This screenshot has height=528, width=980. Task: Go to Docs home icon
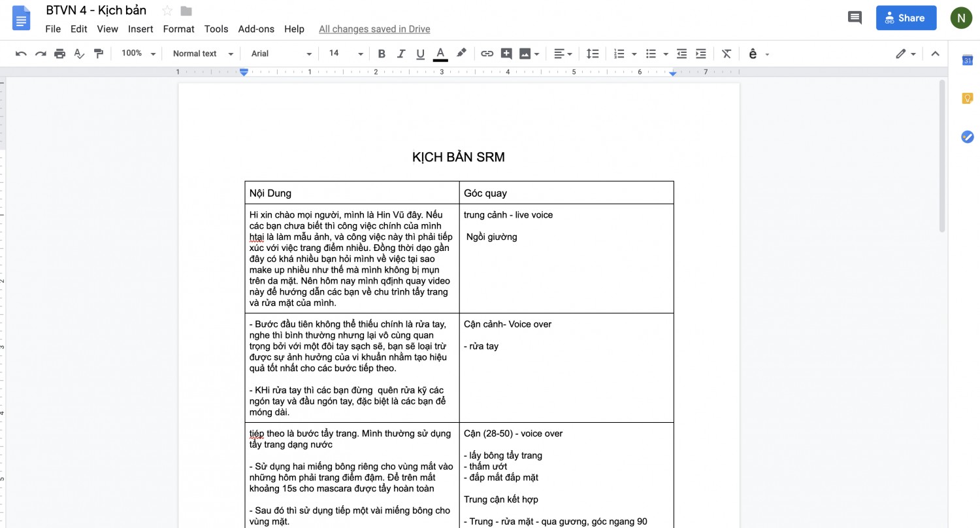[x=22, y=18]
